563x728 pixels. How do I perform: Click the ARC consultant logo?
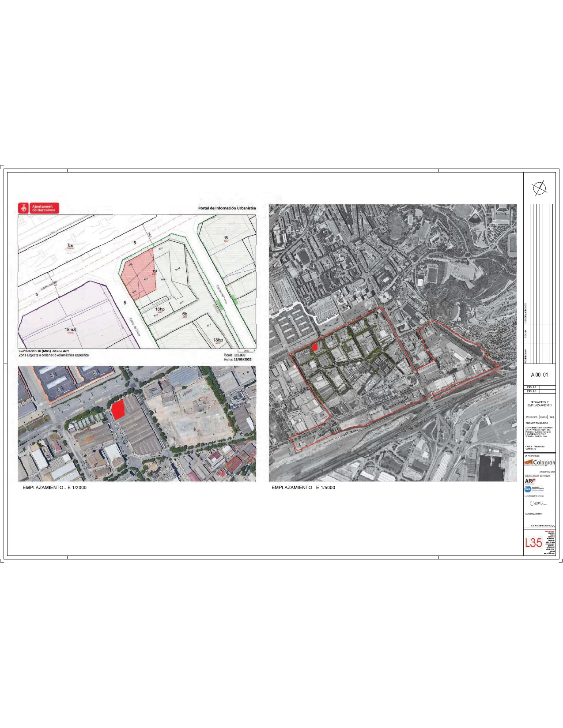coord(530,481)
